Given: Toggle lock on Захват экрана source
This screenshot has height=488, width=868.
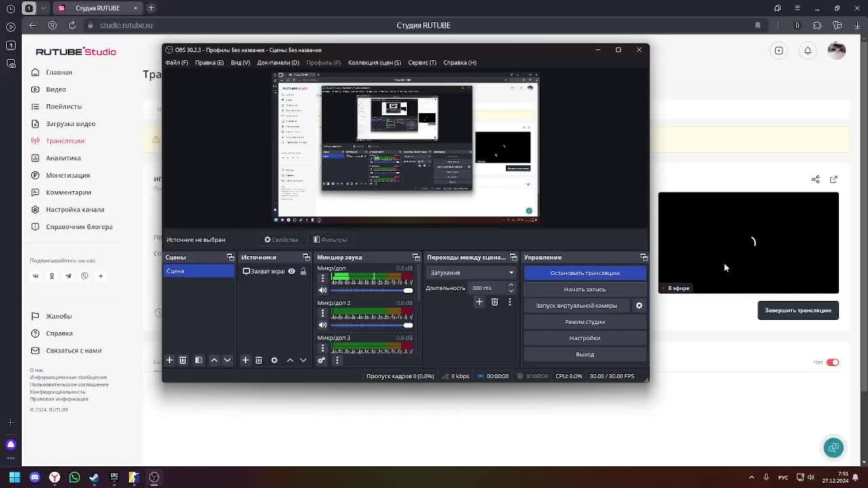Looking at the screenshot, I should (x=303, y=271).
